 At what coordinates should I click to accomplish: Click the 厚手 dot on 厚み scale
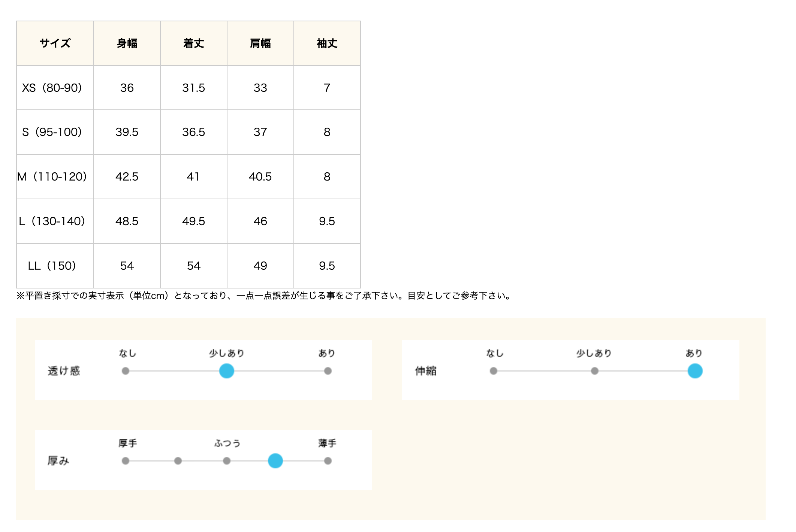point(126,461)
